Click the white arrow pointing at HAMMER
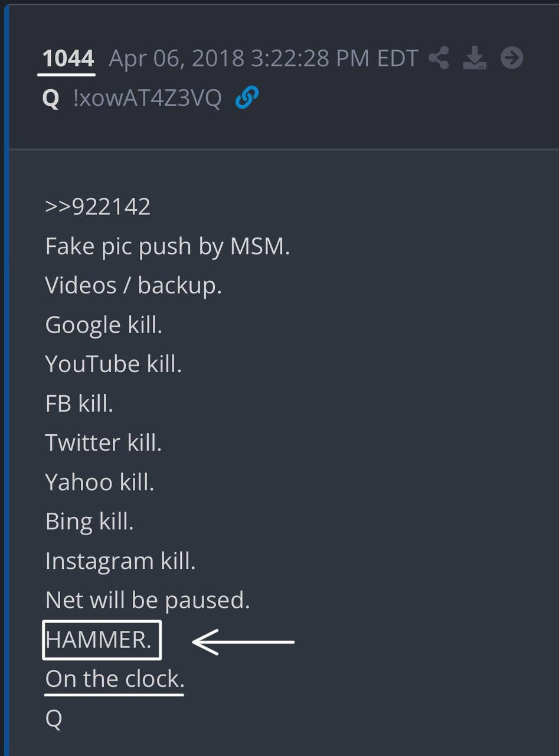The image size is (559, 756). pyautogui.click(x=243, y=641)
